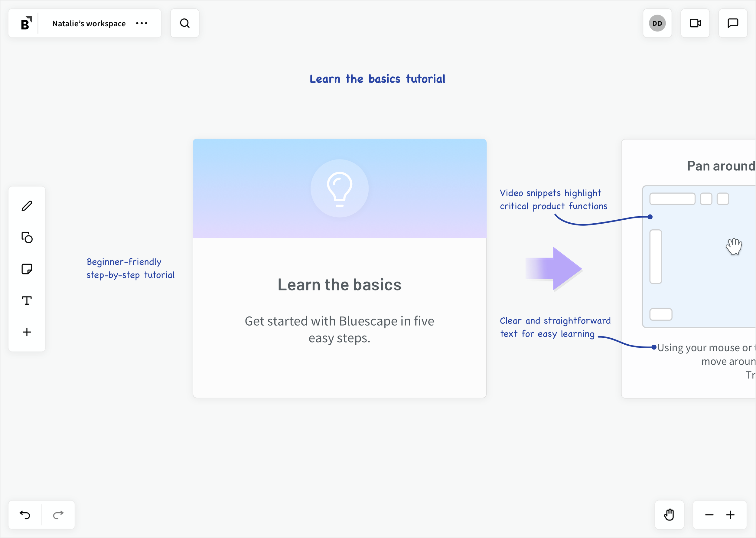This screenshot has width=756, height=538.
Task: Open the plus add-more tools menu
Action: pos(27,332)
